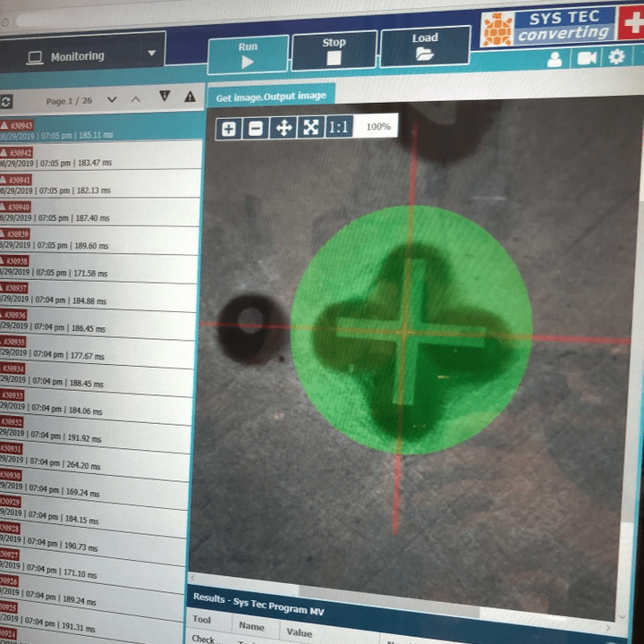Go to previous page with up chevron
Image resolution: width=644 pixels, height=644 pixels.
pyautogui.click(x=136, y=98)
